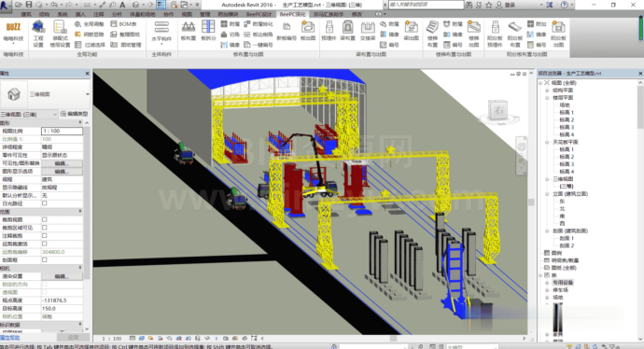Click 编辑 button for 可见性/图形替换
This screenshot has height=349, width=644.
62,163
